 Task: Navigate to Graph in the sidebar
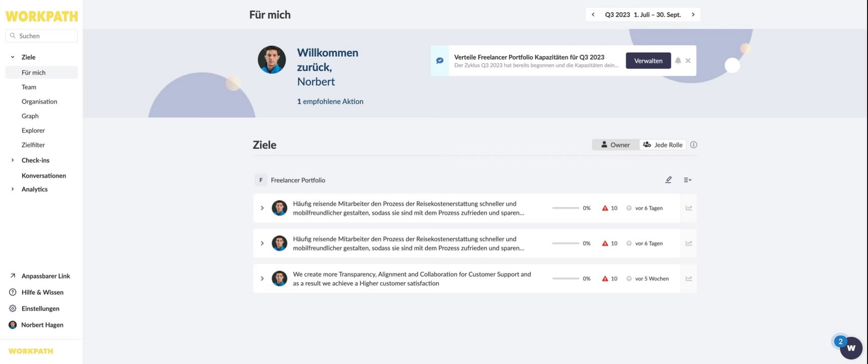click(30, 116)
